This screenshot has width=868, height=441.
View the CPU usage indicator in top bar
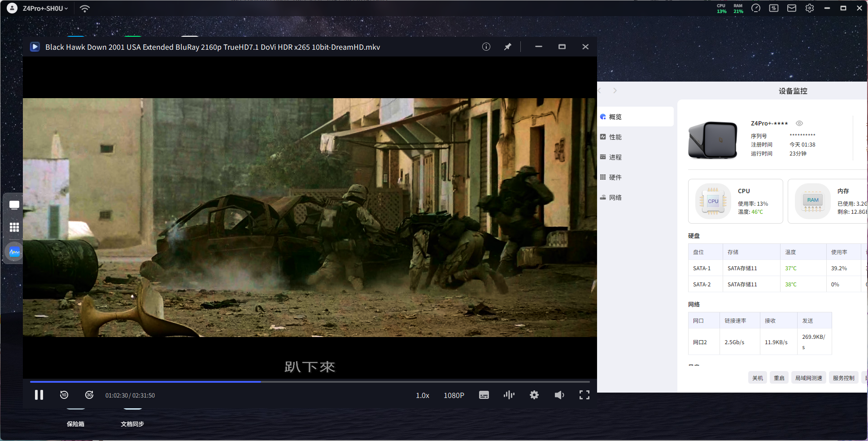[x=721, y=9]
